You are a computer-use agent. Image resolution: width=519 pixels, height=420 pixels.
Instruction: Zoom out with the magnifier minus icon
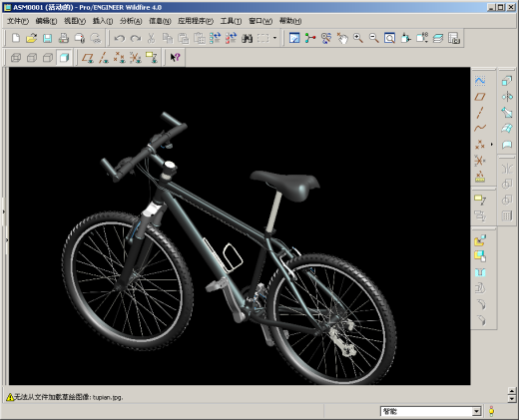point(374,38)
